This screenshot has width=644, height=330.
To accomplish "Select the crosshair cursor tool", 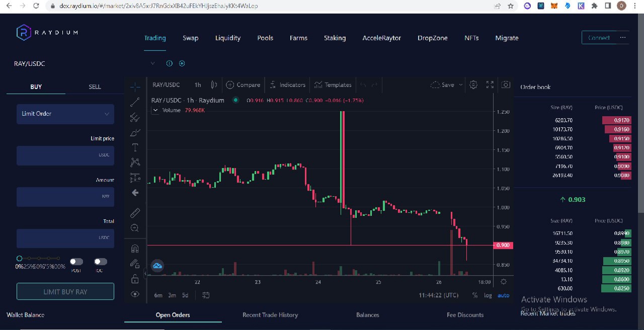I will coord(135,87).
